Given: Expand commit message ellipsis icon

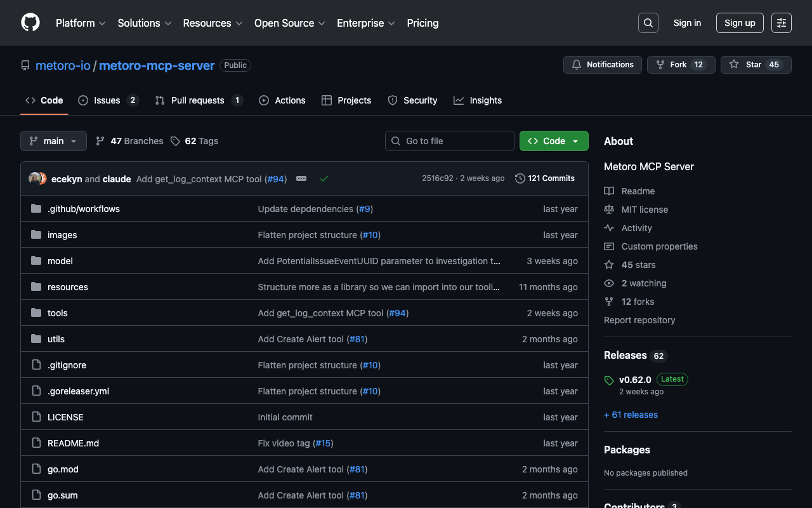Looking at the screenshot, I should click(301, 179).
